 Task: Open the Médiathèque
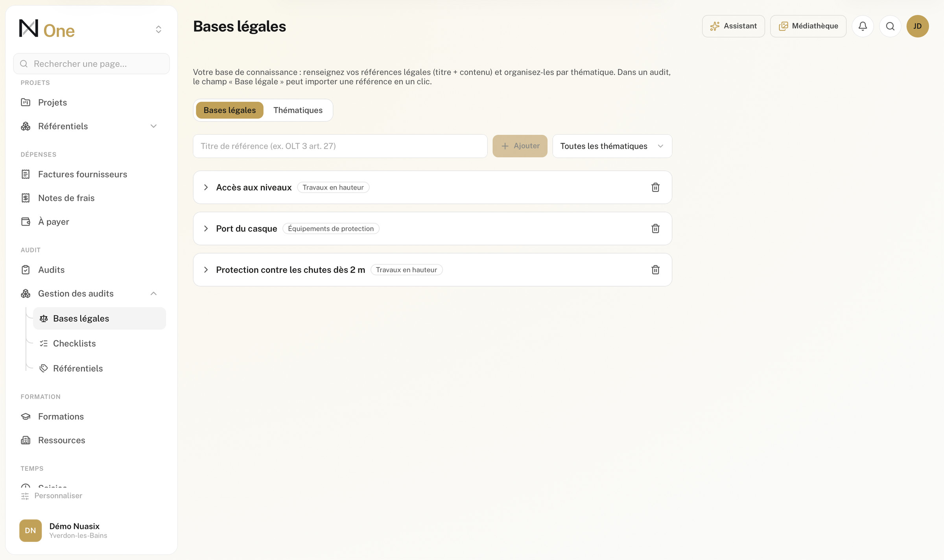[808, 26]
